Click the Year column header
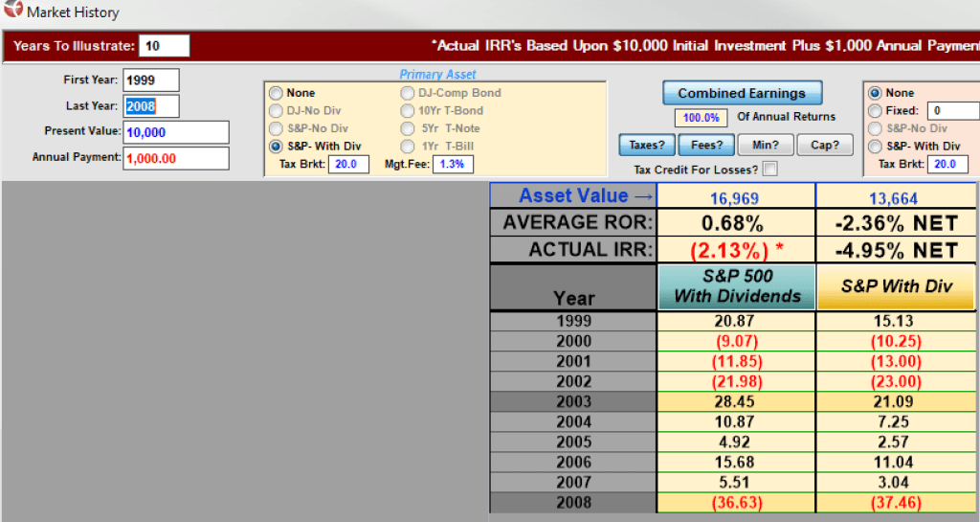The height and width of the screenshot is (522, 980). click(x=573, y=287)
